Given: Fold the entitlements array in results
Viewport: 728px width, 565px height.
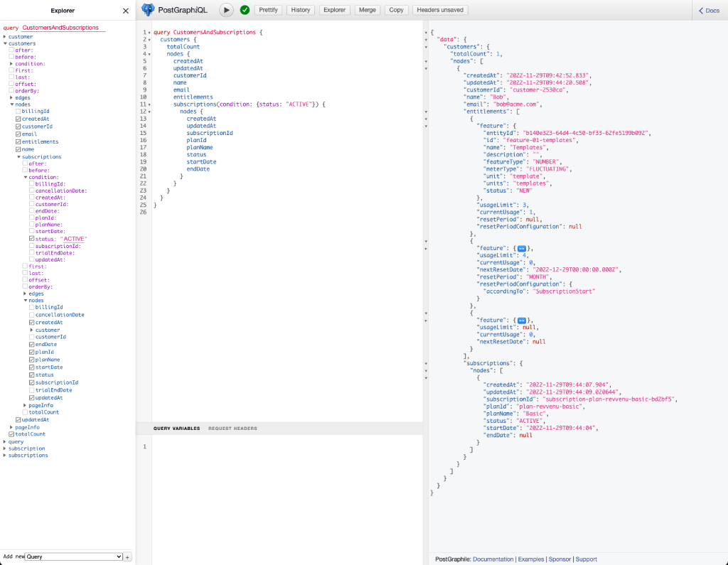Looking at the screenshot, I should pyautogui.click(x=426, y=112).
